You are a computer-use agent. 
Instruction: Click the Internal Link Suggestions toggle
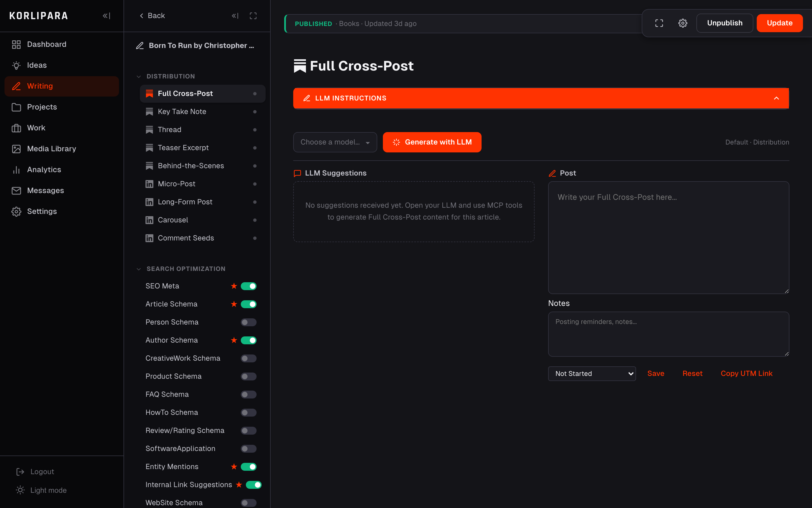pyautogui.click(x=254, y=485)
